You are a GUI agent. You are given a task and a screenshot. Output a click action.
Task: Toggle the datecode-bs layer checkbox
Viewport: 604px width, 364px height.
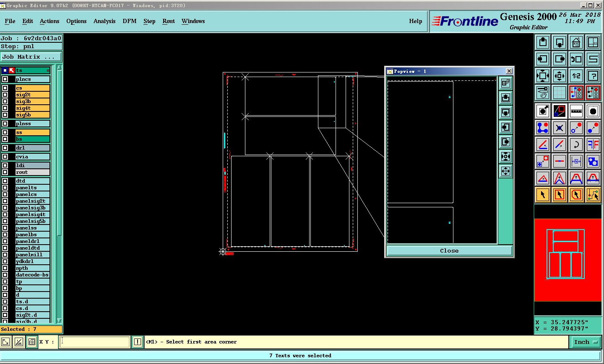click(5, 275)
